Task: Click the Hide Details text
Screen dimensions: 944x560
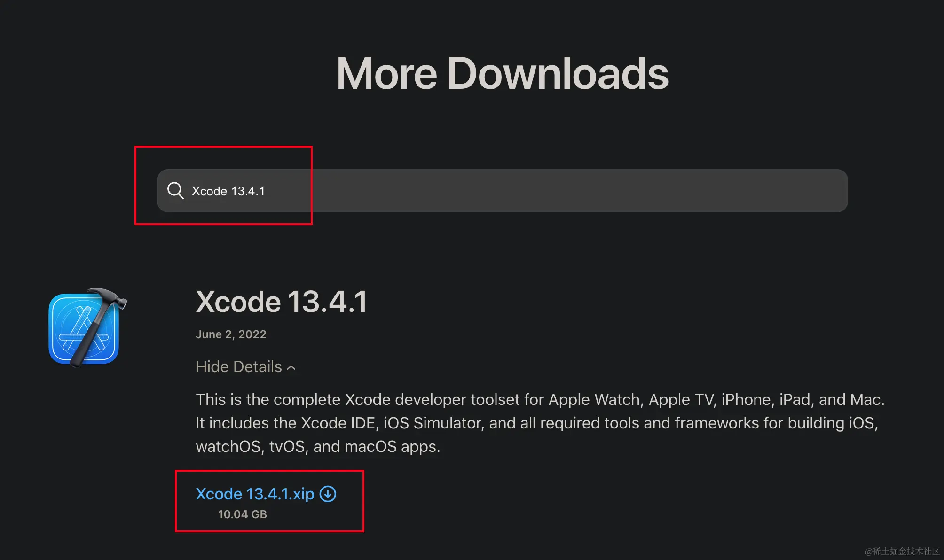Action: pos(239,366)
